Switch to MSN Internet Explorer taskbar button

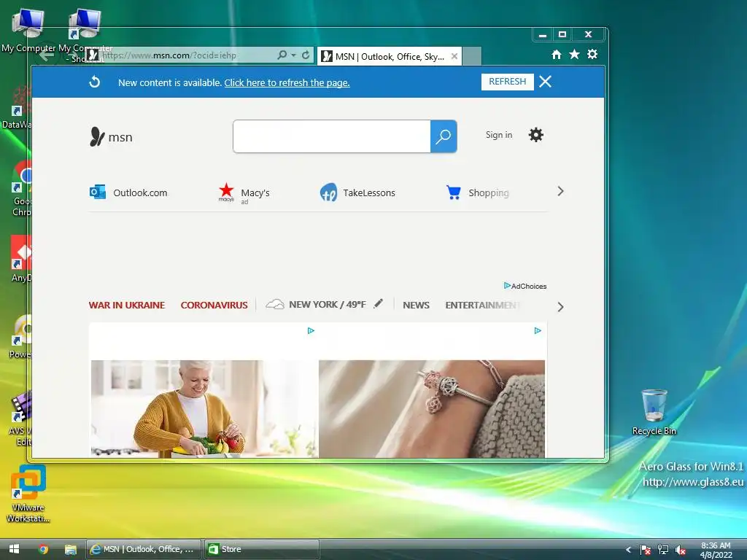tap(144, 549)
